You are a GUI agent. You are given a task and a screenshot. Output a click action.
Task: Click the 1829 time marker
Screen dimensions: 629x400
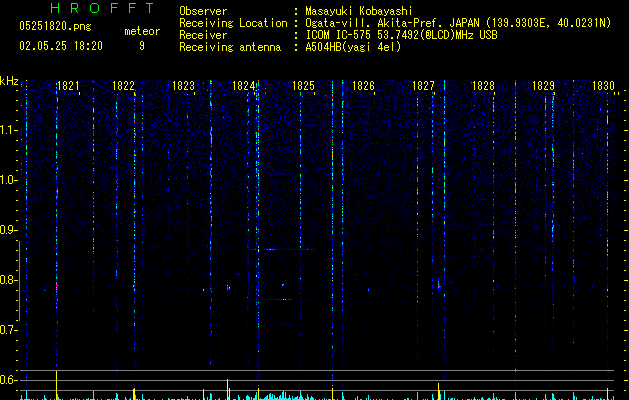coord(543,86)
